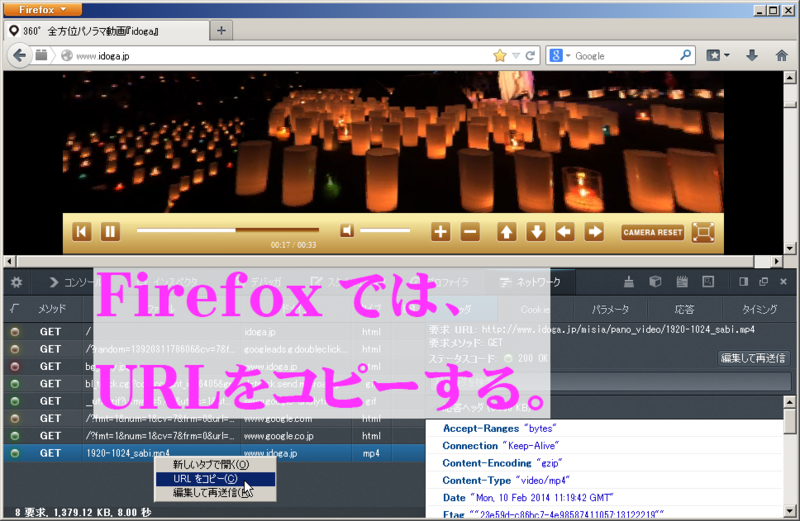Viewport: 800px width, 521px height.
Task: Toggle responsive design mode icon
Action: coord(708,282)
